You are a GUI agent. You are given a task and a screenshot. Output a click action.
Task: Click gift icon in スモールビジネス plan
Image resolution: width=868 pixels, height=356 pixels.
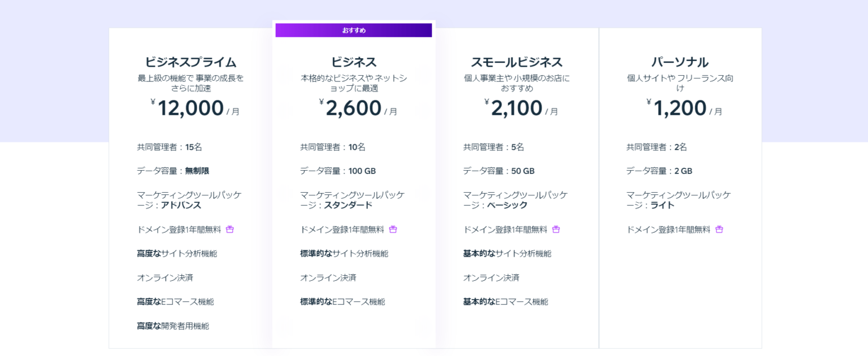556,229
